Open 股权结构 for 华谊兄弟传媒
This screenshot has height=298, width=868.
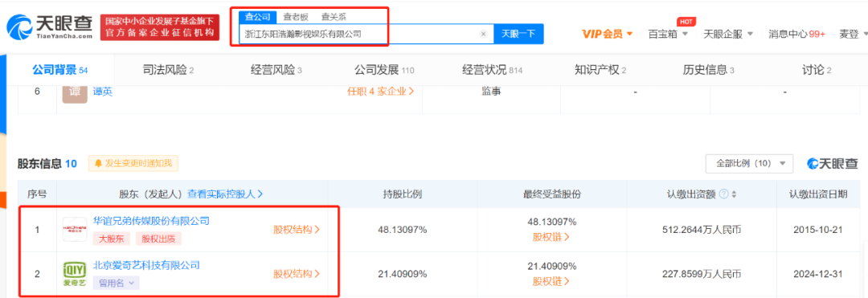297,230
